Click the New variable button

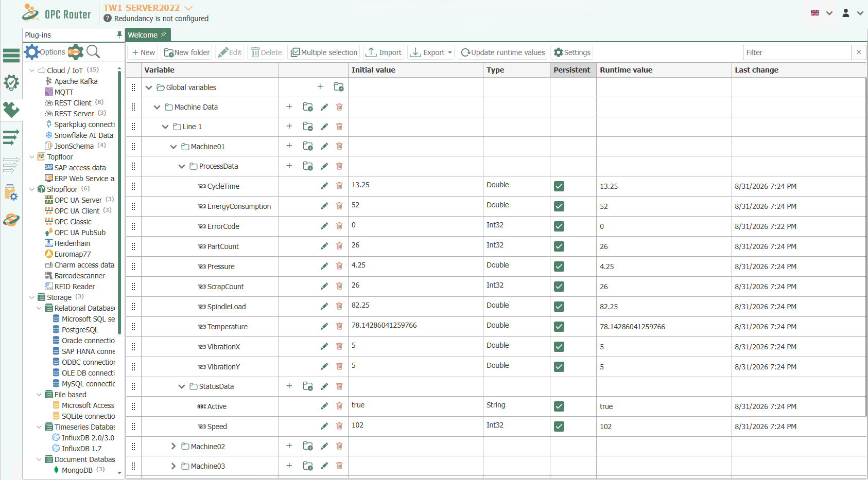point(143,52)
